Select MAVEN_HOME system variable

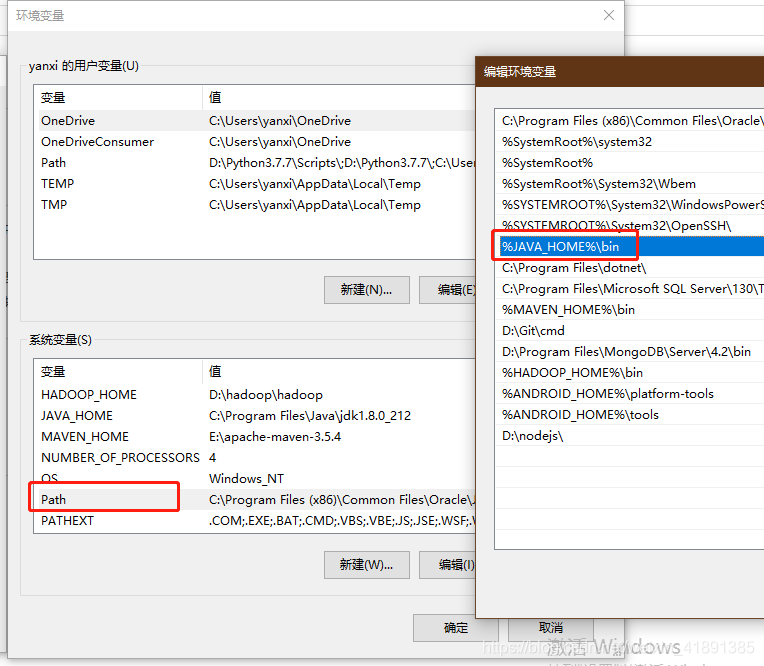click(256, 437)
